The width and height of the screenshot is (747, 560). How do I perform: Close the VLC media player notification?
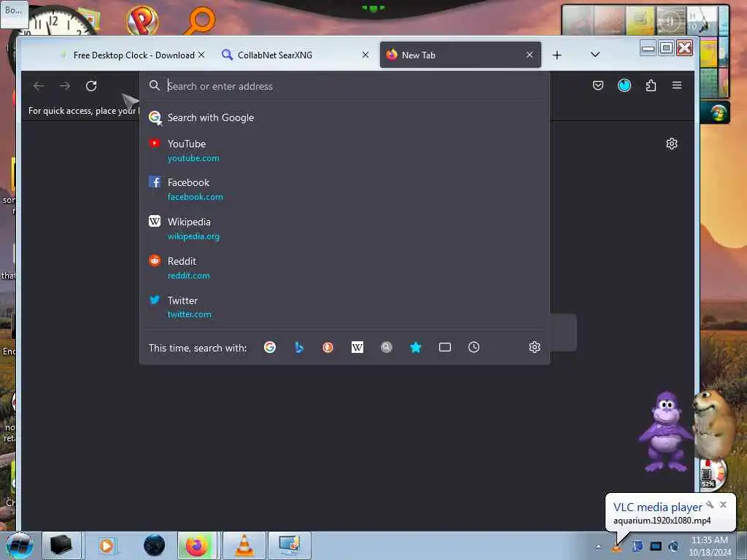tap(723, 505)
